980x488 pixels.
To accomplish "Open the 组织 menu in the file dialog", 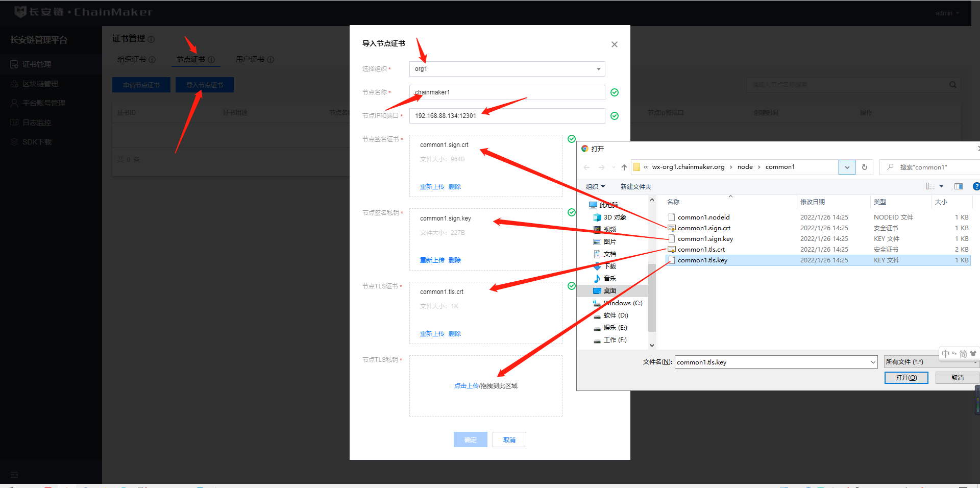I will click(x=595, y=187).
